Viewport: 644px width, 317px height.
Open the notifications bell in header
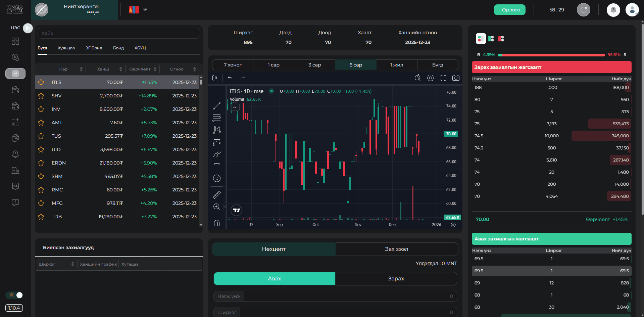click(613, 10)
